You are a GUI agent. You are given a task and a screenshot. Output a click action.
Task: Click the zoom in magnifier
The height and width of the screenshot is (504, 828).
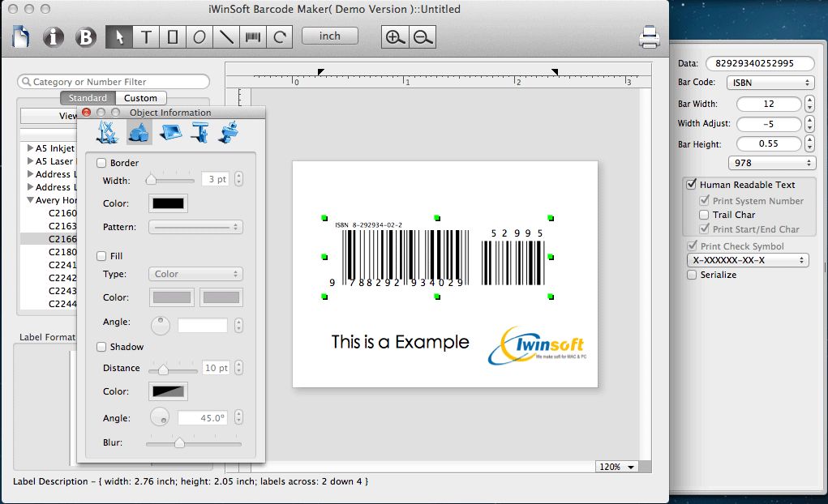click(x=395, y=37)
